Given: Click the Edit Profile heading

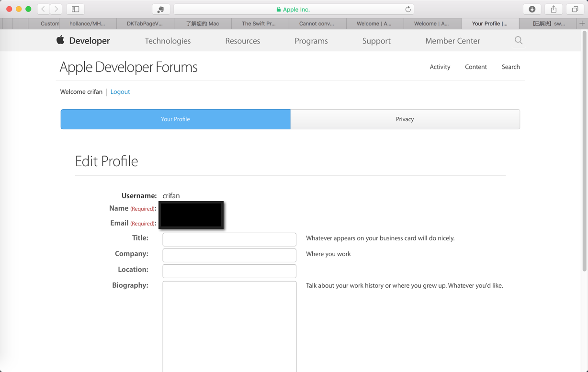Looking at the screenshot, I should tap(106, 161).
